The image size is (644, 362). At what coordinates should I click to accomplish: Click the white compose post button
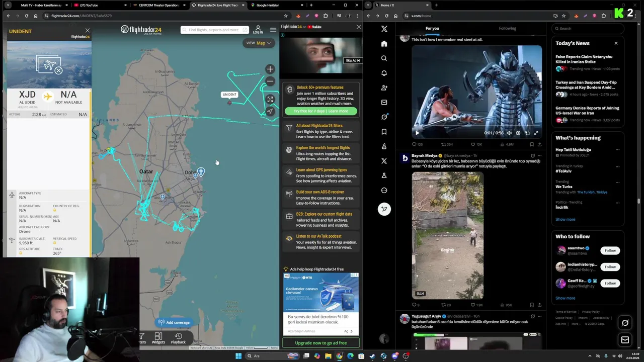pyautogui.click(x=384, y=209)
